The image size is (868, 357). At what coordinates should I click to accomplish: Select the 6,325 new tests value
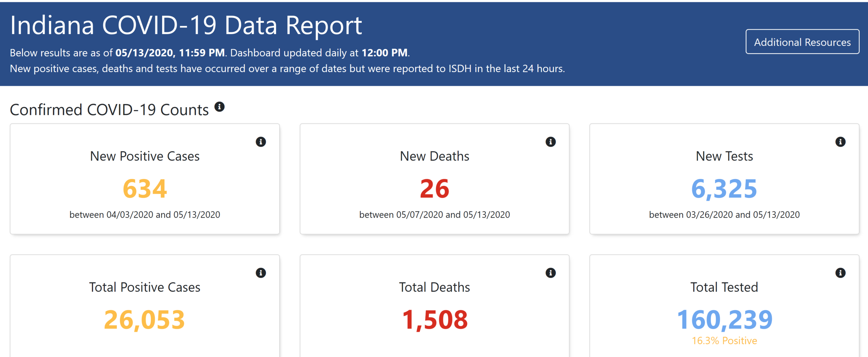[x=724, y=189]
